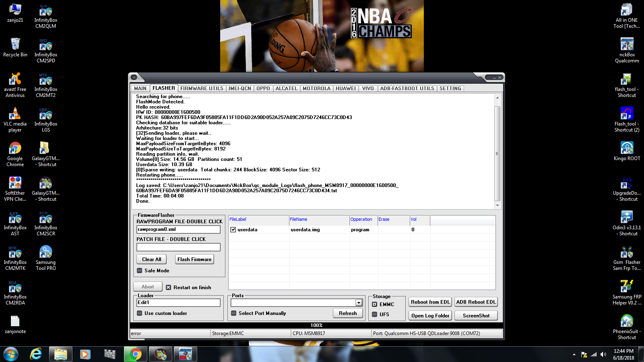Select the InfinityBox CM2SCR icon

(46, 224)
